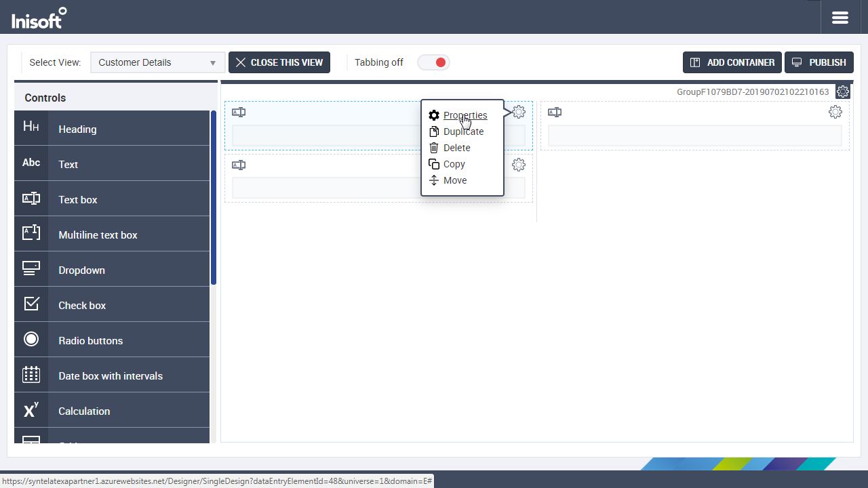Viewport: 868px width, 488px height.
Task: Click the text box icon in the right column
Action: [555, 113]
